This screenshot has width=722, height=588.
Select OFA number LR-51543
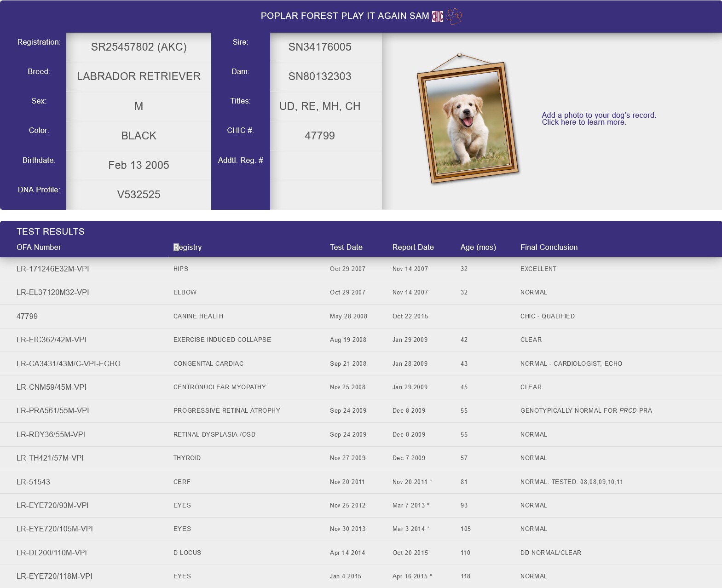[33, 482]
